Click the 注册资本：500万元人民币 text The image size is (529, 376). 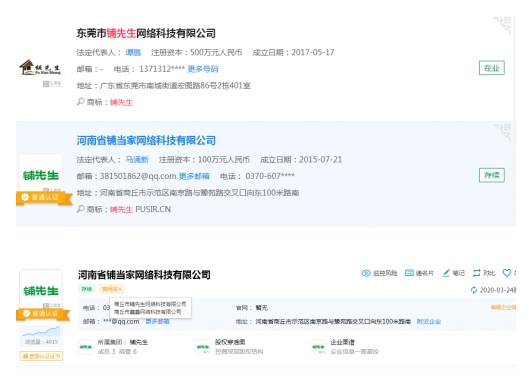(x=196, y=53)
